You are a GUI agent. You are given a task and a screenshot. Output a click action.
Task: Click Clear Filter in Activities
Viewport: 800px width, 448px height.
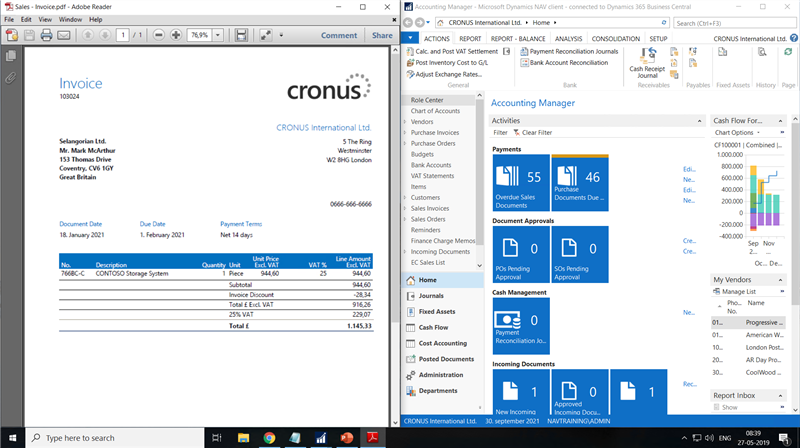pos(533,133)
